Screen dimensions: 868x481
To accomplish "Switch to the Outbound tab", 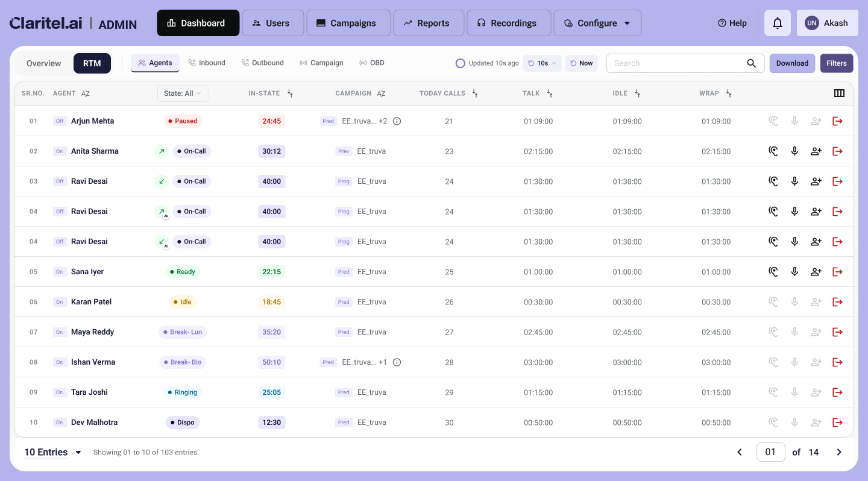I will [x=262, y=63].
